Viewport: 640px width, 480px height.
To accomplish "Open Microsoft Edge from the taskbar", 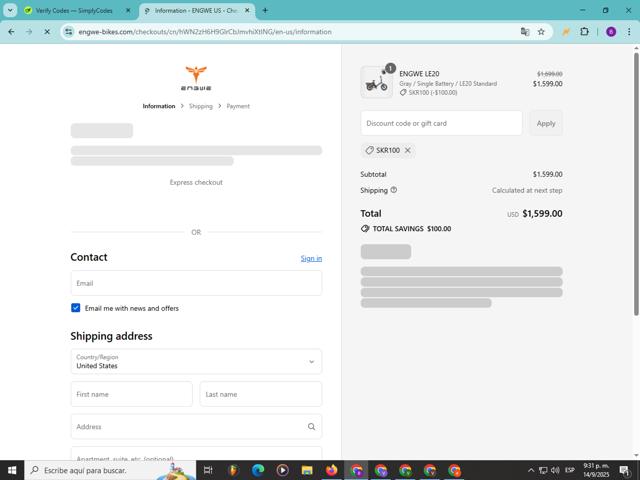I will click(258, 470).
